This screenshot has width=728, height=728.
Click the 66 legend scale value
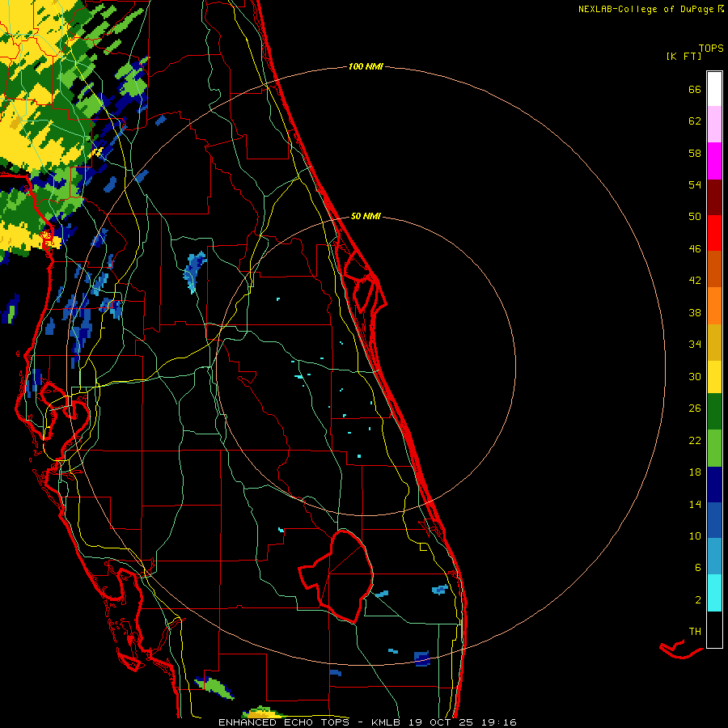click(695, 90)
